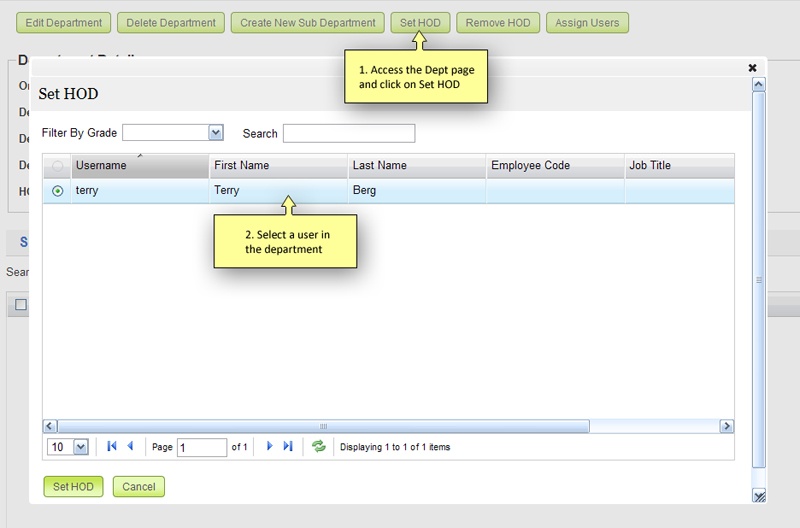800x528 pixels.
Task: Toggle the checkbox behind the dialog
Action: coord(21,305)
